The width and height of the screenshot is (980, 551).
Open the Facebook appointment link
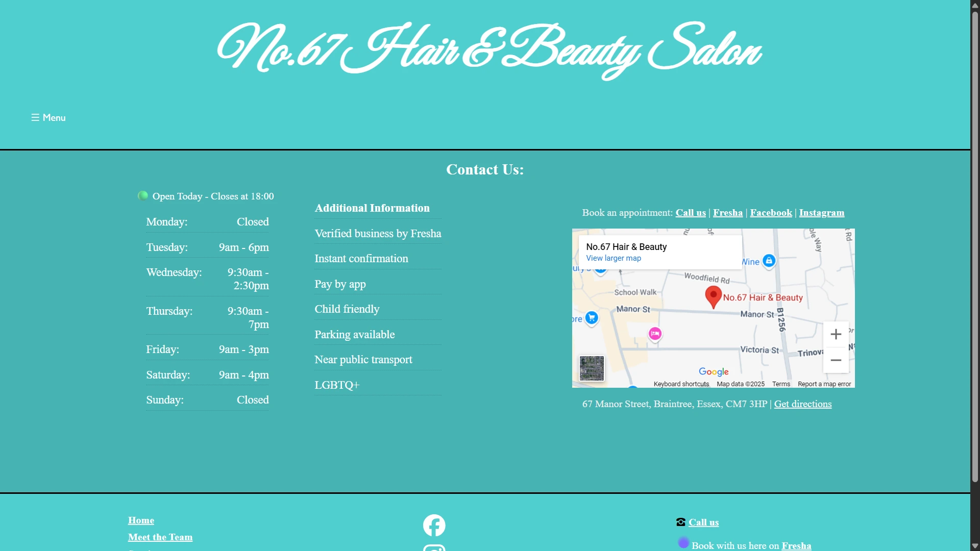point(771,213)
